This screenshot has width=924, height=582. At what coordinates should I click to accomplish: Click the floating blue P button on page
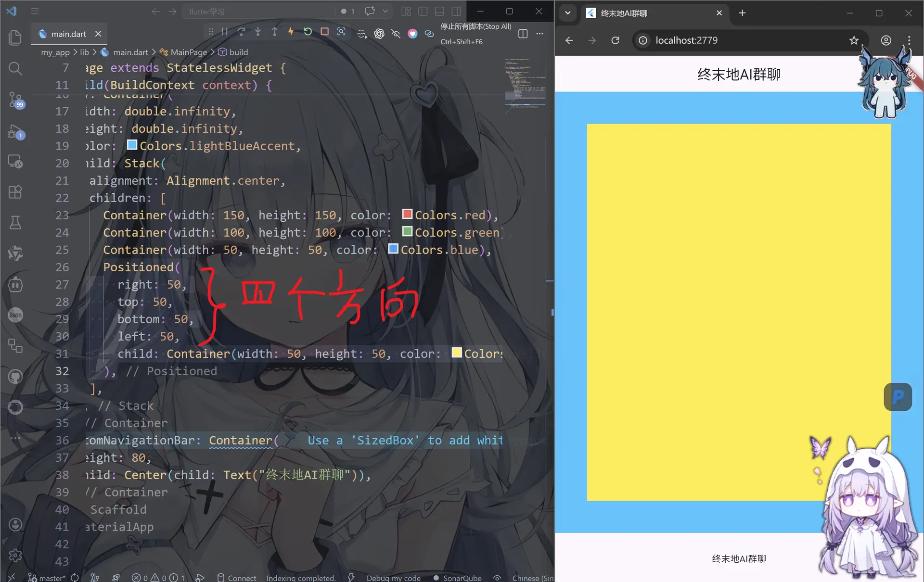click(x=898, y=397)
